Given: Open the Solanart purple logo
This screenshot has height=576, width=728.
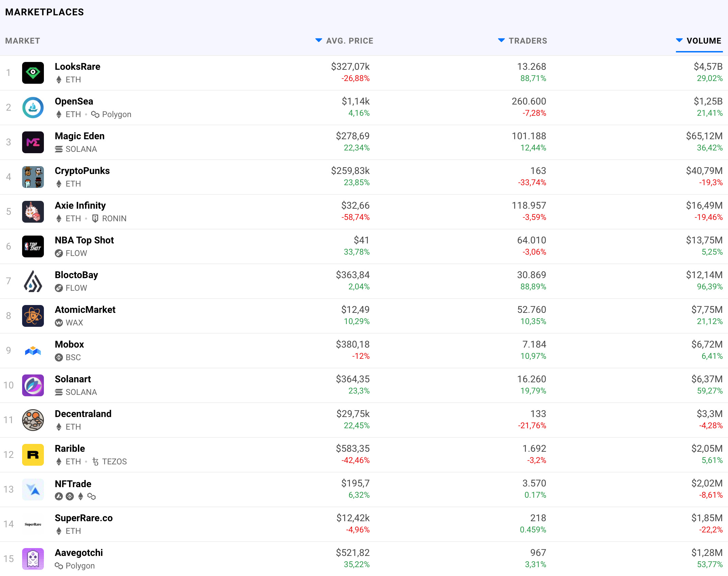Looking at the screenshot, I should [33, 385].
